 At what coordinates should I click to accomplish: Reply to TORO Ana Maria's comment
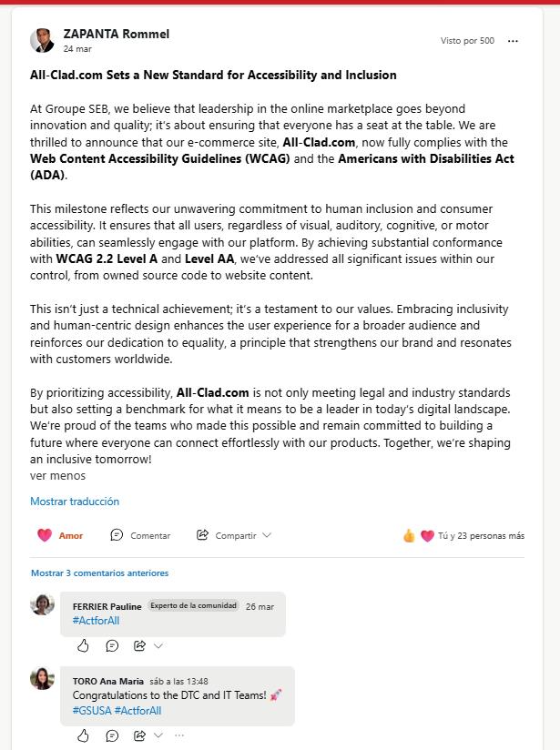112,735
